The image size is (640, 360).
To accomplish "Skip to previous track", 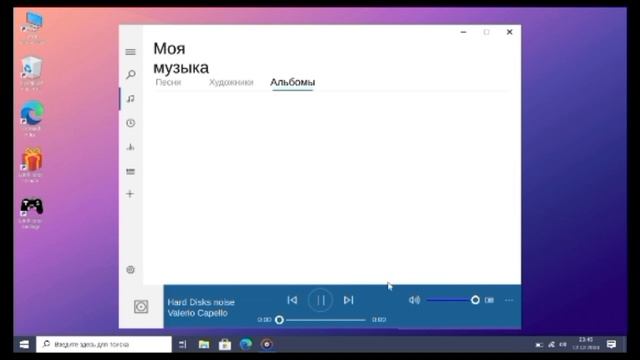I will 292,300.
